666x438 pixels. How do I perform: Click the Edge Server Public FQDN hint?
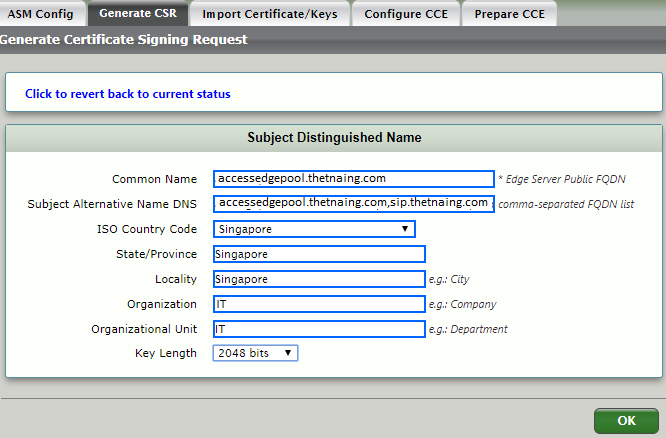point(562,179)
